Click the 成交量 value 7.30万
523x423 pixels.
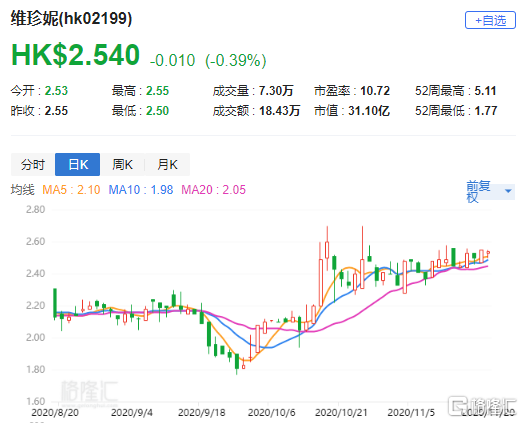(x=276, y=91)
